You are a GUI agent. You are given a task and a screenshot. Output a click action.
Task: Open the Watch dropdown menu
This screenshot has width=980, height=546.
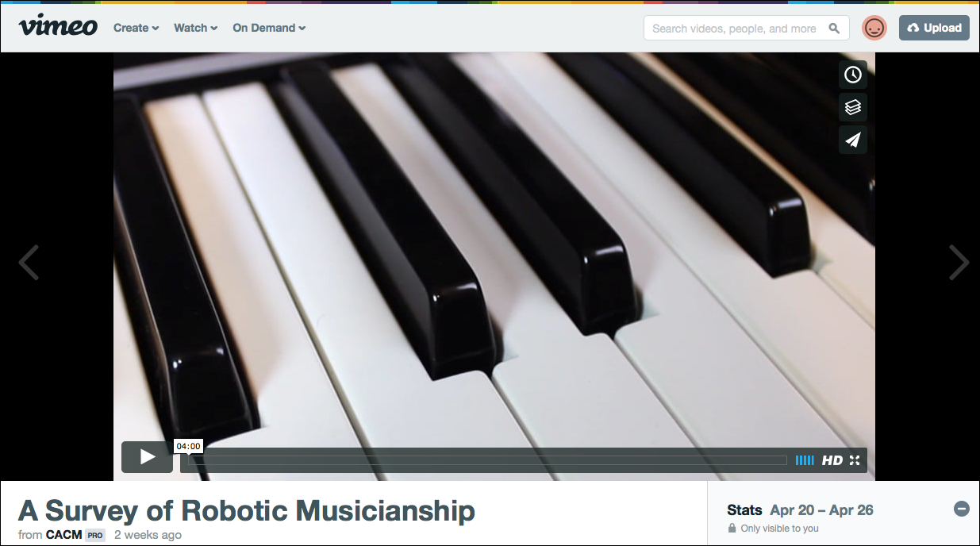point(195,28)
